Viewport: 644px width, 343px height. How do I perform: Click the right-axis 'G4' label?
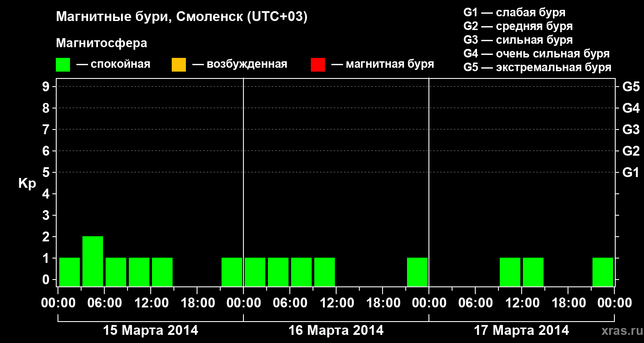coord(631,108)
